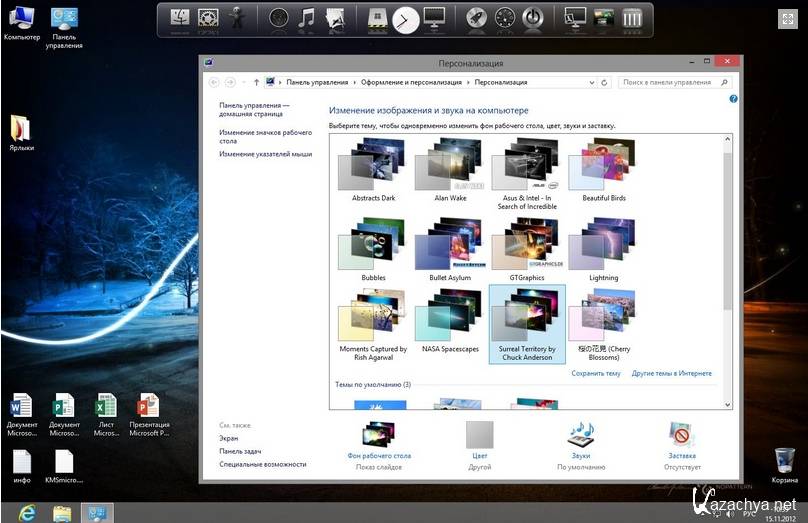Open the Фон рабочего стола wallpaper icon
Viewport: 808px width, 523px height.
pos(379,435)
